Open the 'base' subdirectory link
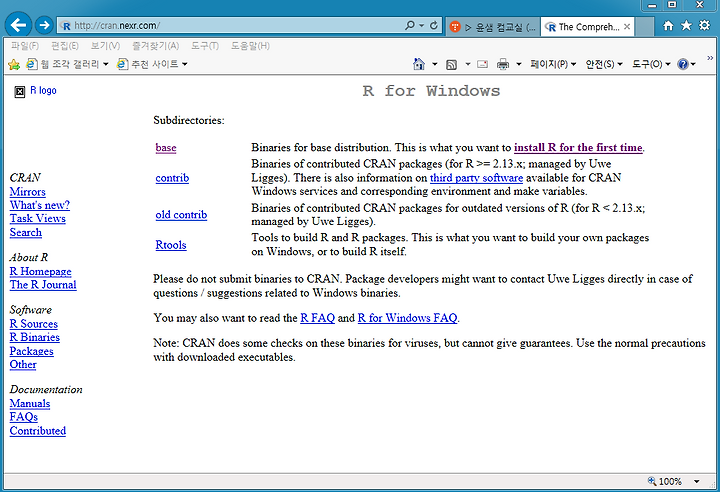The height and width of the screenshot is (492, 720). (x=166, y=148)
